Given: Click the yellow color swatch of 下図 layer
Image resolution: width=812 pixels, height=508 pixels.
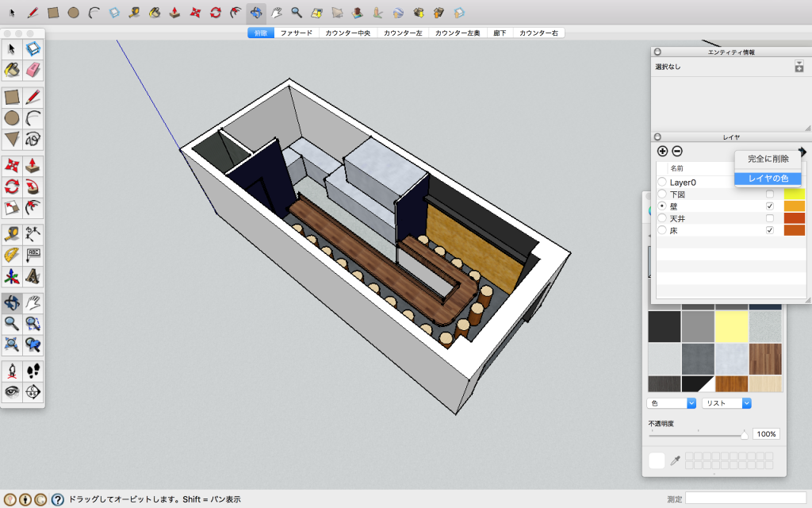Looking at the screenshot, I should coord(794,194).
